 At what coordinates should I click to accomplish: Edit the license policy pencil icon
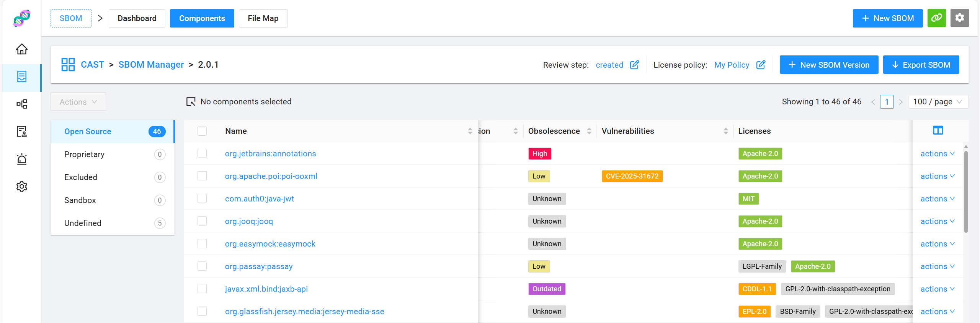coord(761,65)
